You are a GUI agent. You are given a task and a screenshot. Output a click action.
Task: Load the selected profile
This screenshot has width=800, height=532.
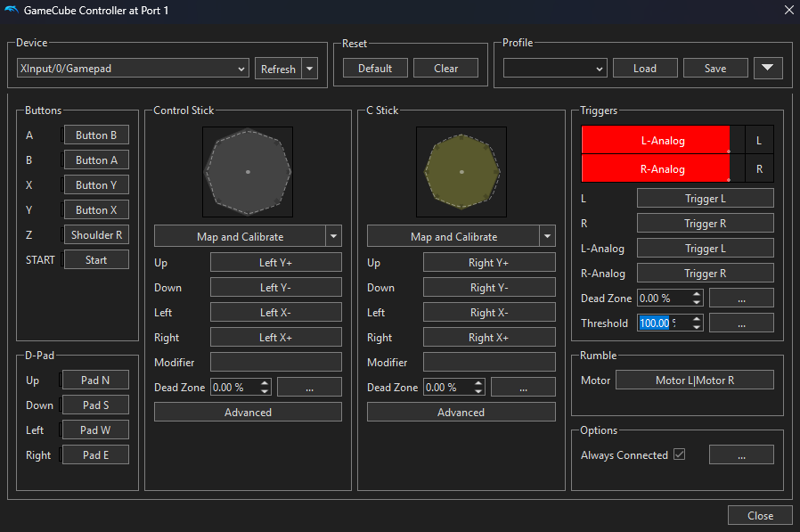click(645, 68)
